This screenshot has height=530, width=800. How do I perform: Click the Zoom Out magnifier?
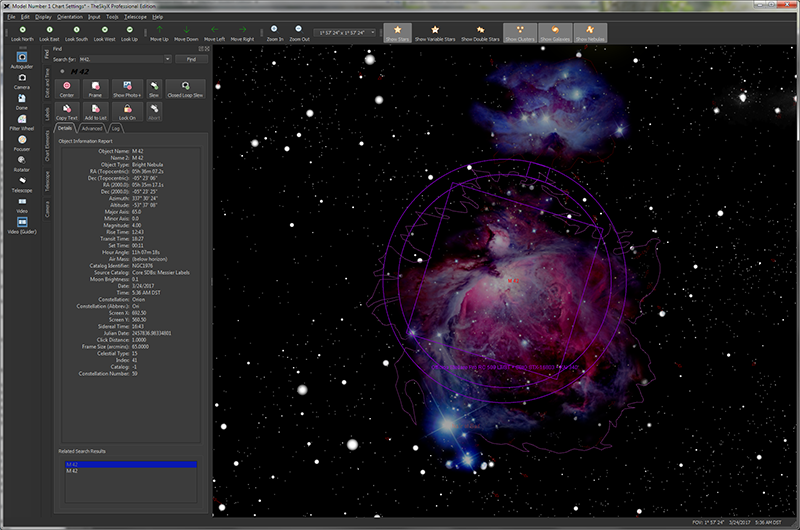pyautogui.click(x=299, y=33)
